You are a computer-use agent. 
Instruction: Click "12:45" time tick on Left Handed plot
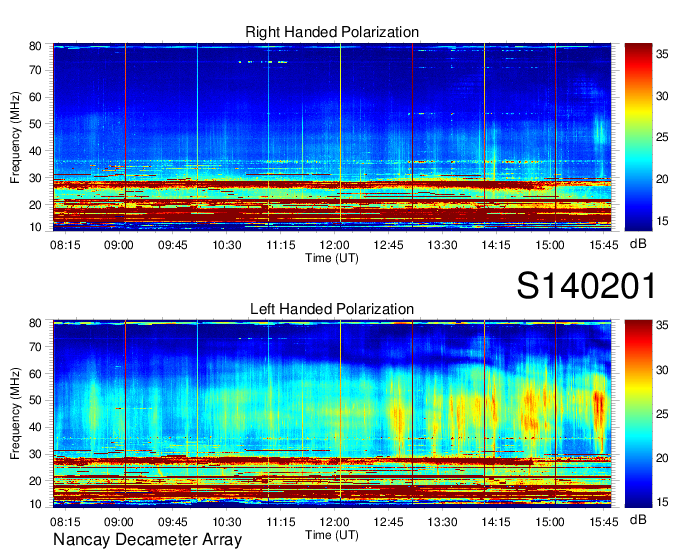coord(388,521)
